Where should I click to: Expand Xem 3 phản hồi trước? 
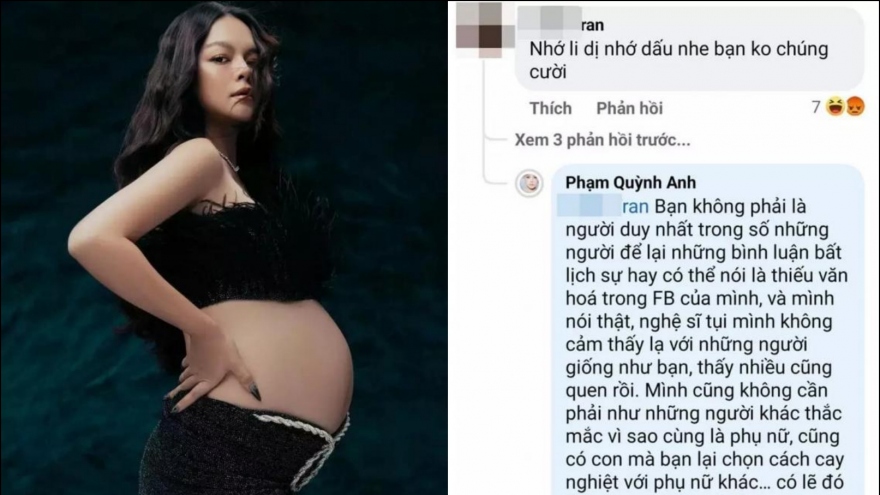[x=602, y=140]
